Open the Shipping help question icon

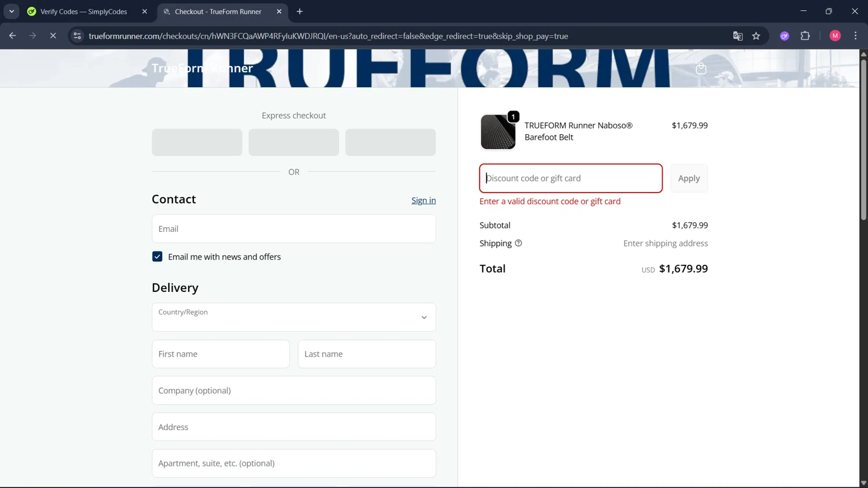tap(518, 243)
